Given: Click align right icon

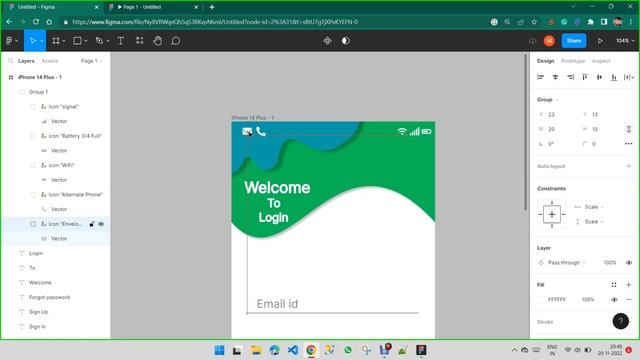Looking at the screenshot, I should [570, 77].
